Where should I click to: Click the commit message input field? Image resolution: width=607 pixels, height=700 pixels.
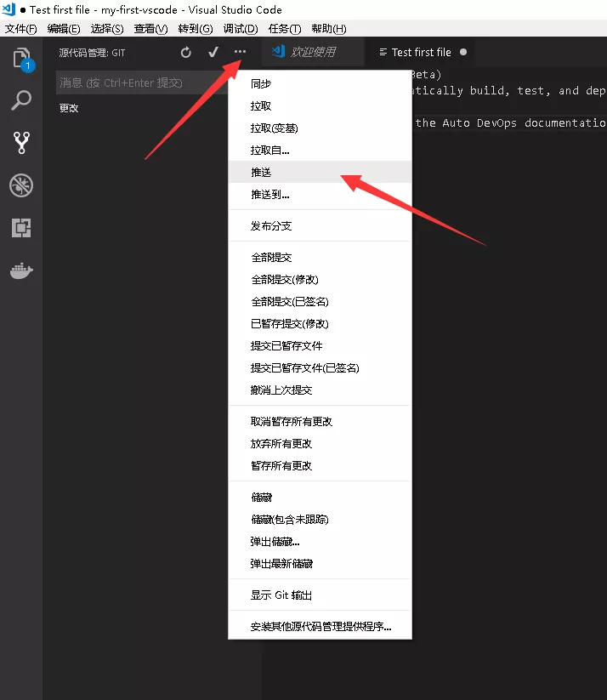coord(142,83)
